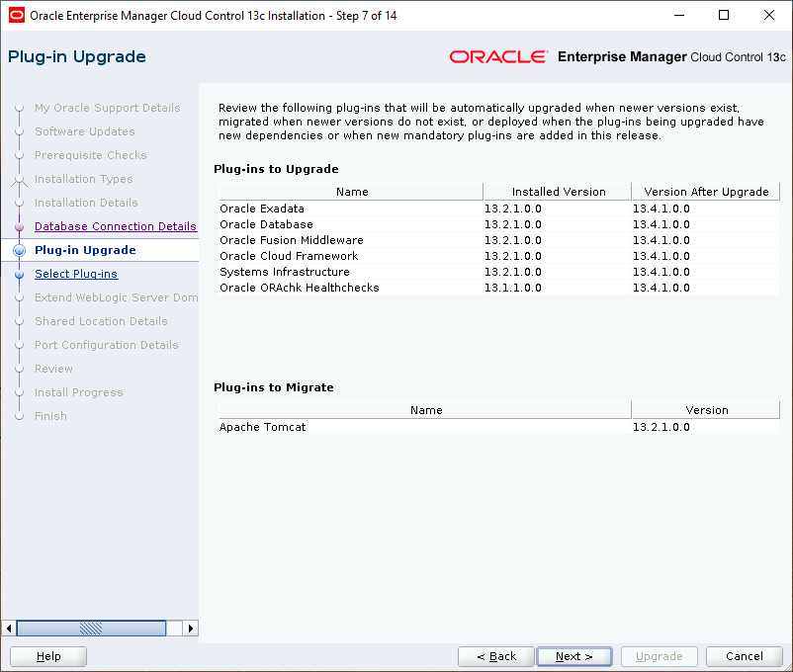This screenshot has width=793, height=672.
Task: Click the step list horizontal scrollbar thumb
Action: tap(91, 628)
